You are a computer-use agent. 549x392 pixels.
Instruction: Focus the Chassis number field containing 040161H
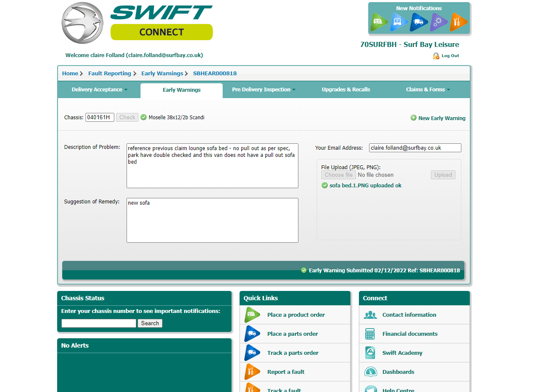100,117
